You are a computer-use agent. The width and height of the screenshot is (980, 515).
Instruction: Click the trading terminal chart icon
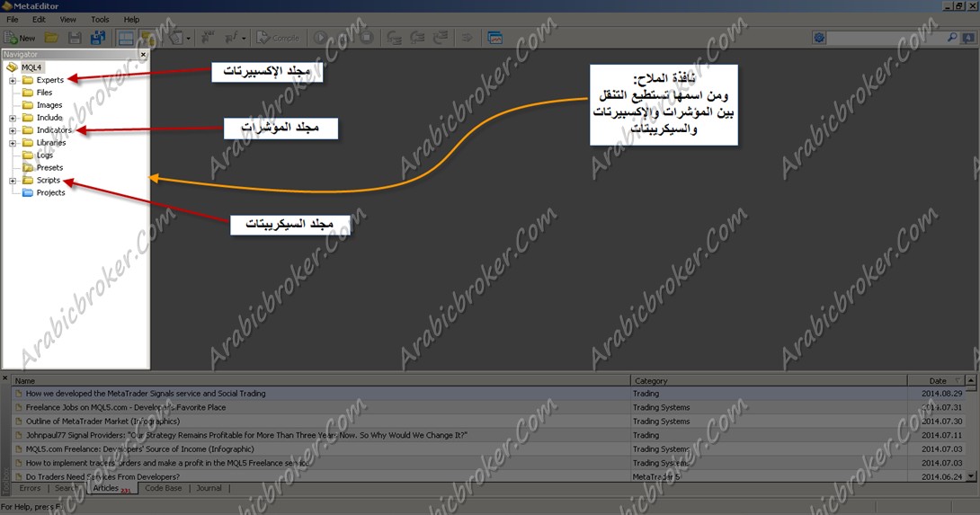tap(495, 38)
